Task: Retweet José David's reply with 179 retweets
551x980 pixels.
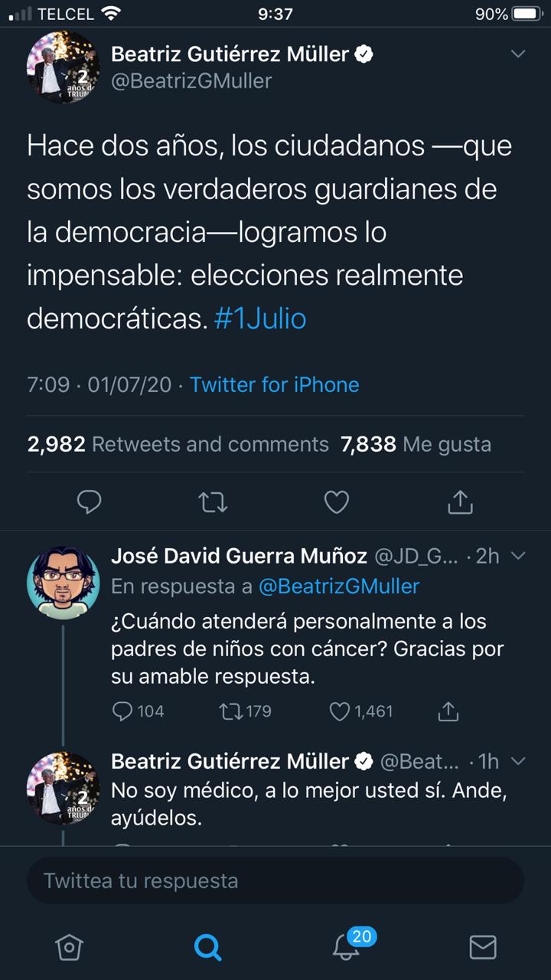Action: 246,711
